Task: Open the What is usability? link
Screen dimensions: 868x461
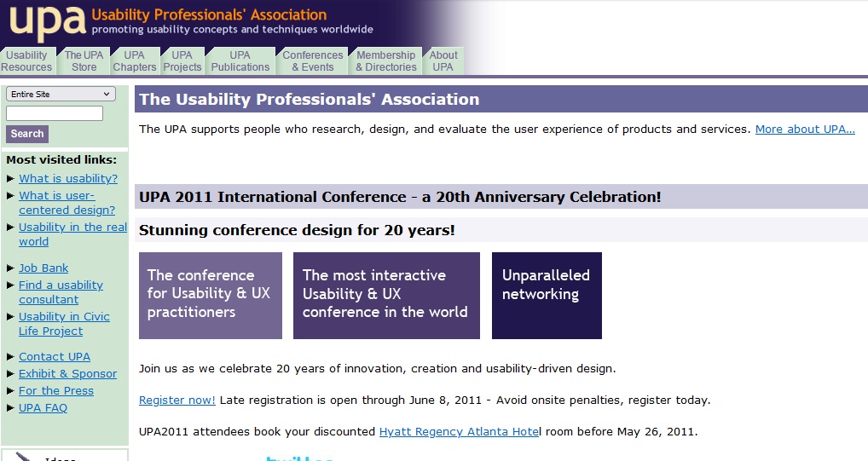Action: tap(68, 179)
